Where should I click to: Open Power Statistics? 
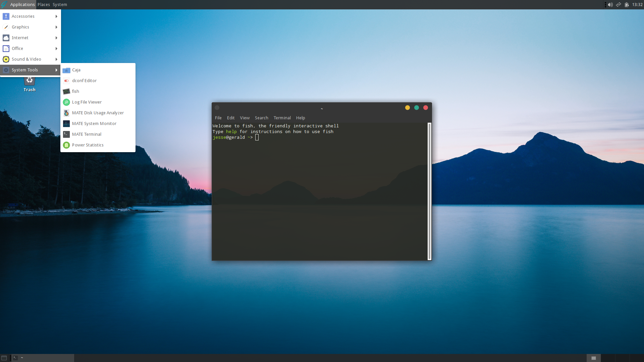click(98, 145)
